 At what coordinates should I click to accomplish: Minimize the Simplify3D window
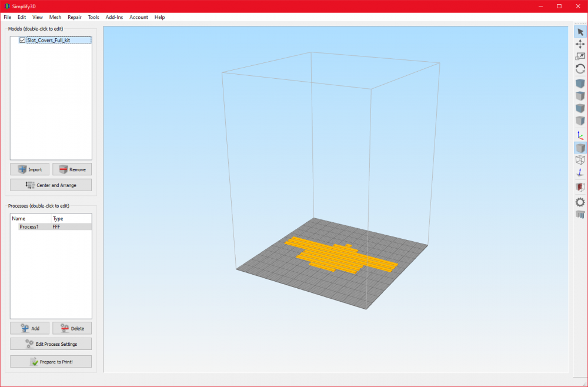[x=541, y=6]
